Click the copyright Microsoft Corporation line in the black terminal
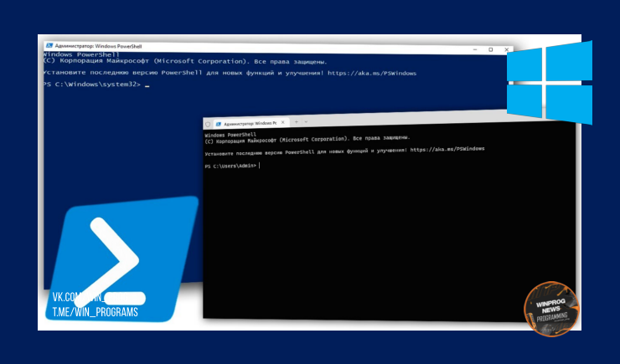 click(307, 139)
